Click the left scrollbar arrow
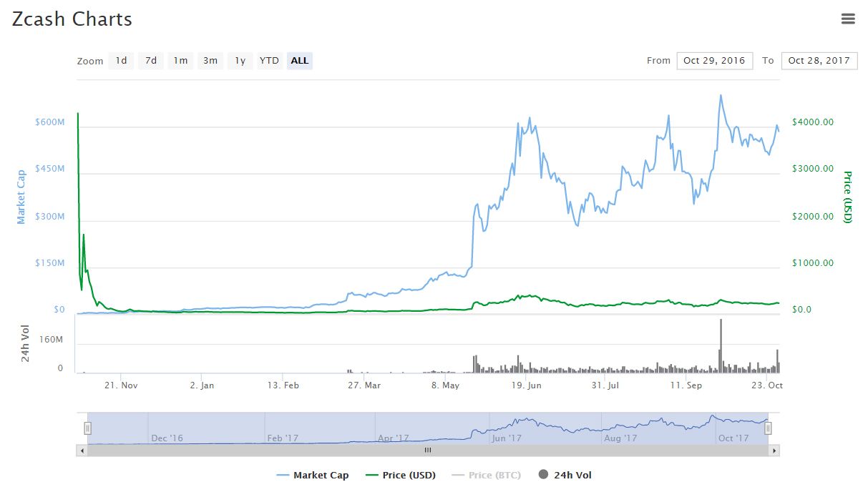 point(82,451)
